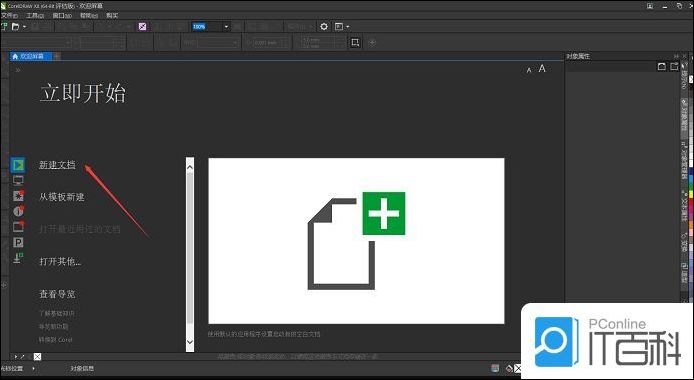Click the welcome list scrollbar down arrow

[190, 342]
